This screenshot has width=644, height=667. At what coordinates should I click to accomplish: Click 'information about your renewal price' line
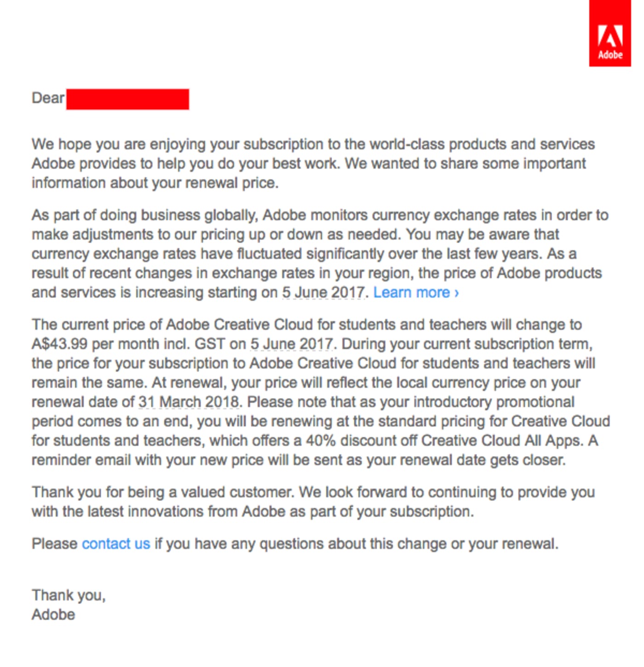155,183
